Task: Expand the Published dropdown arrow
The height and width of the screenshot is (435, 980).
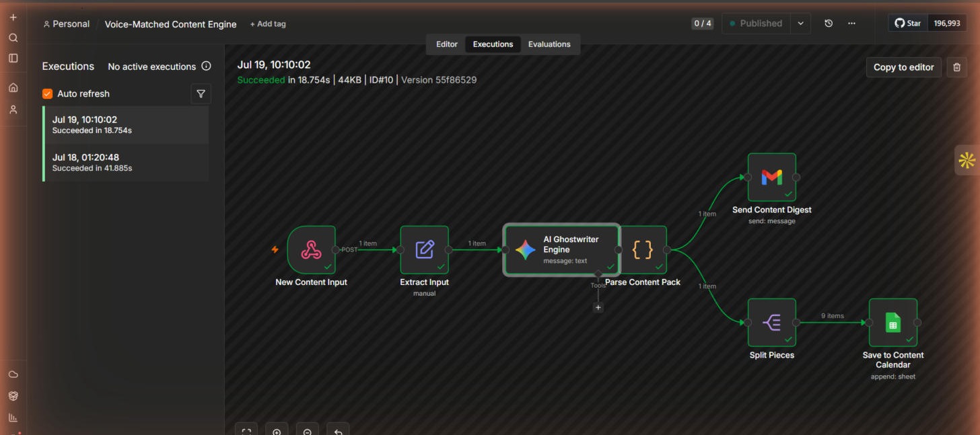Action: tap(801, 23)
